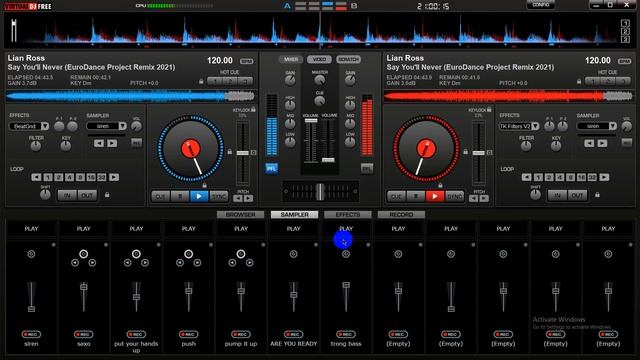Extend the pump it up loop with right arrow
The image size is (640, 360).
(x=250, y=263)
